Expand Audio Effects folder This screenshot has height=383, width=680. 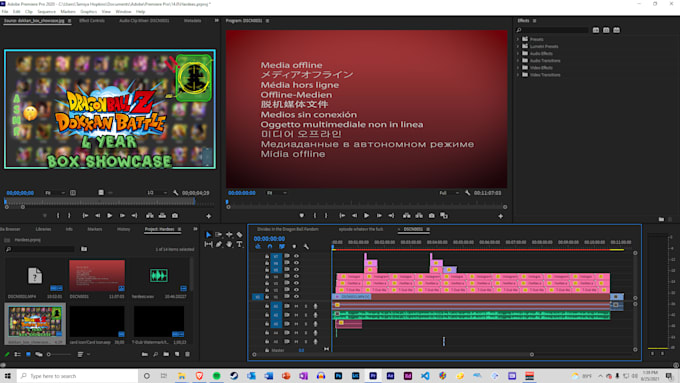[x=518, y=53]
